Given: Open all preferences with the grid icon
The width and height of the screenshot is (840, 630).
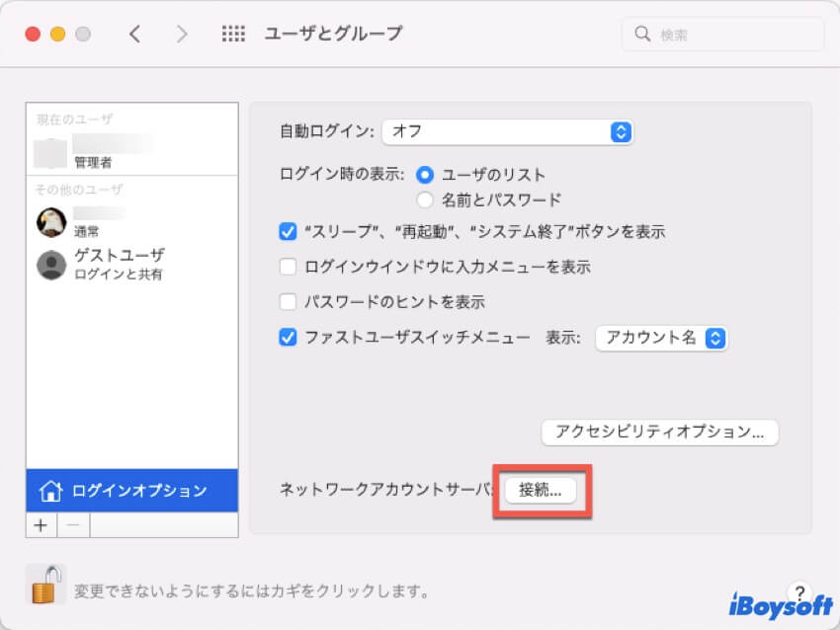Looking at the screenshot, I should (x=233, y=33).
